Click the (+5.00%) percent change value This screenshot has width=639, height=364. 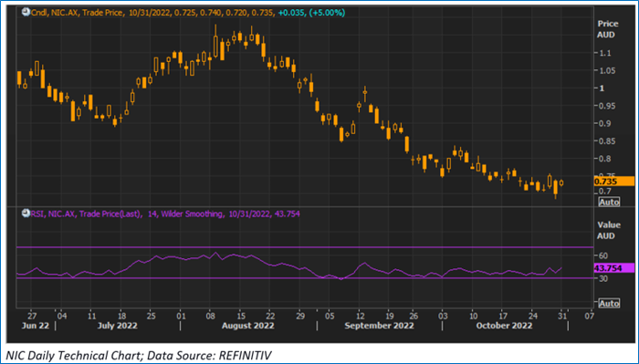[327, 13]
